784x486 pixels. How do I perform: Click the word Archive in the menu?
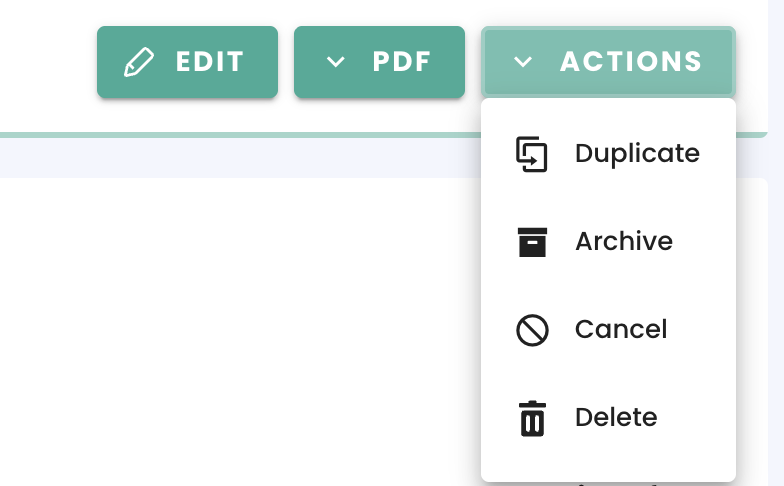click(624, 242)
